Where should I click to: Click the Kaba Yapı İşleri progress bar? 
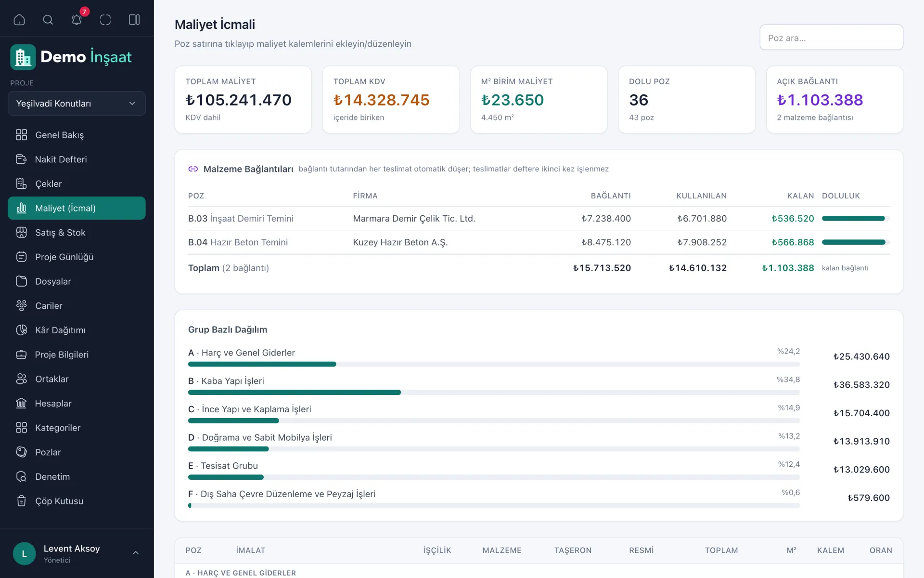point(494,393)
